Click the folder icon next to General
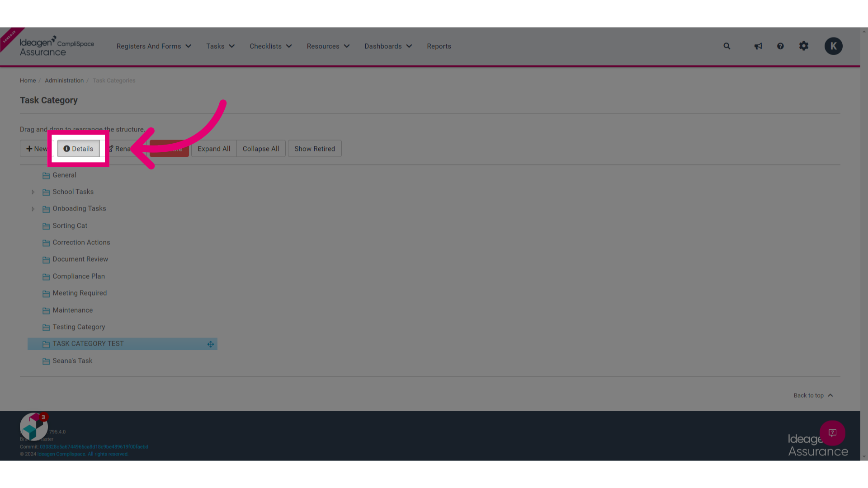The width and height of the screenshot is (868, 488). pyautogui.click(x=46, y=176)
